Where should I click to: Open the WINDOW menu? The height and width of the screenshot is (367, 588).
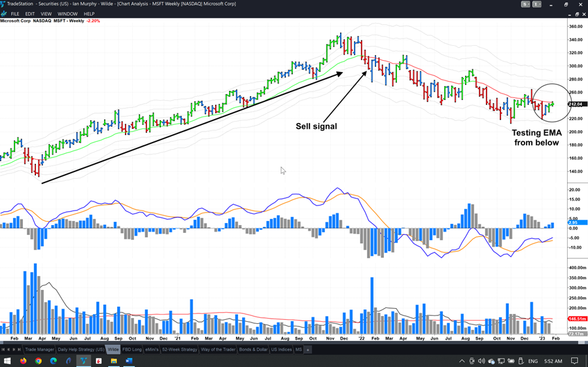pos(67,14)
